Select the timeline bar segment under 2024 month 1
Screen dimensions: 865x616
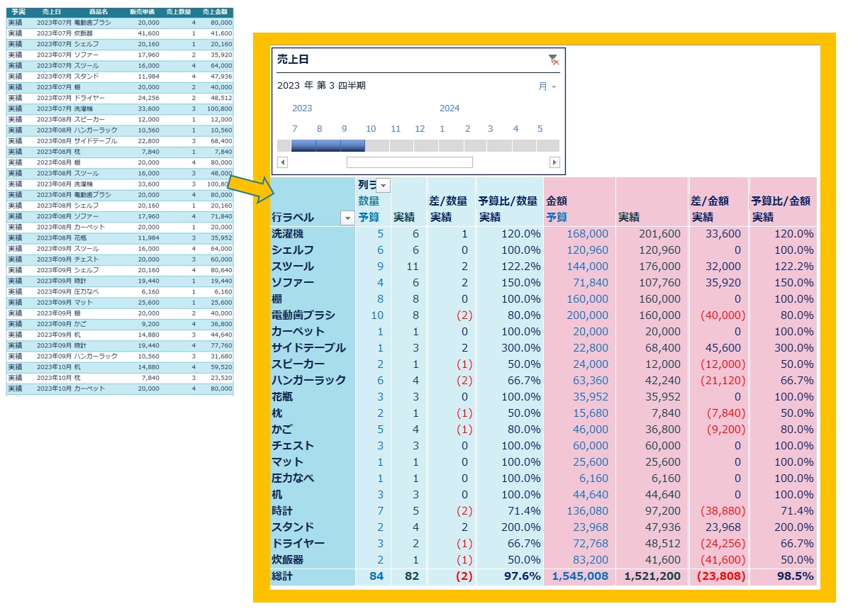click(451, 145)
